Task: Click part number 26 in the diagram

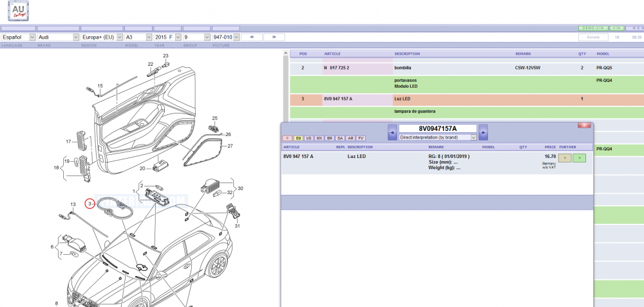Action: pos(229,134)
